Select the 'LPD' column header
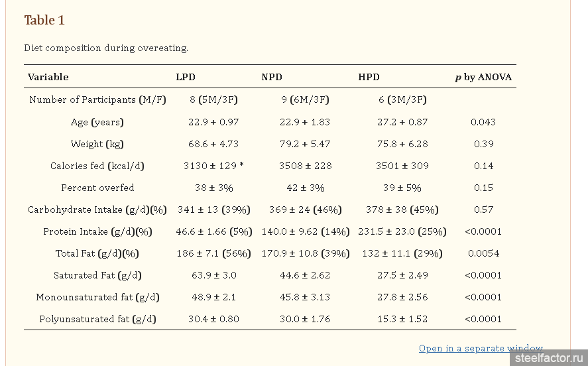This screenshot has height=366, width=588. (x=186, y=77)
